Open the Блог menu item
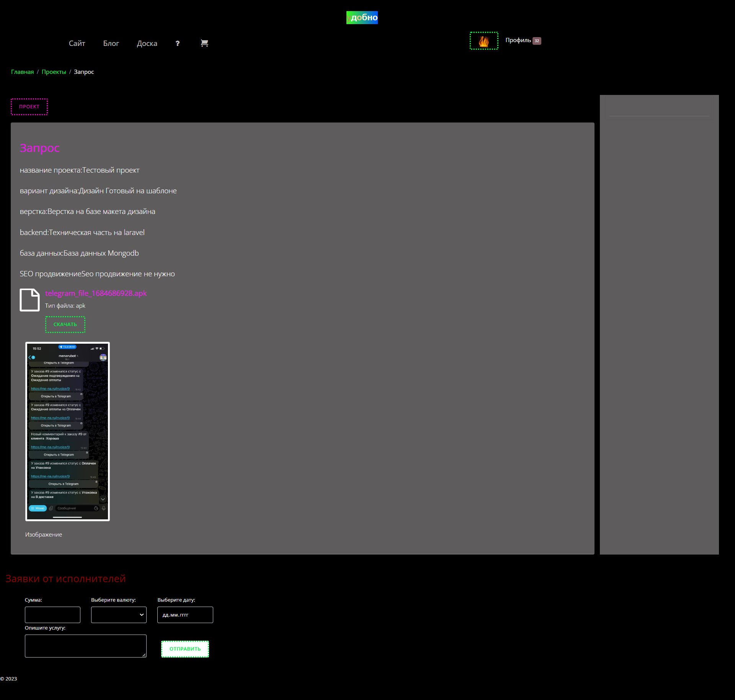The height and width of the screenshot is (700, 735). click(111, 44)
